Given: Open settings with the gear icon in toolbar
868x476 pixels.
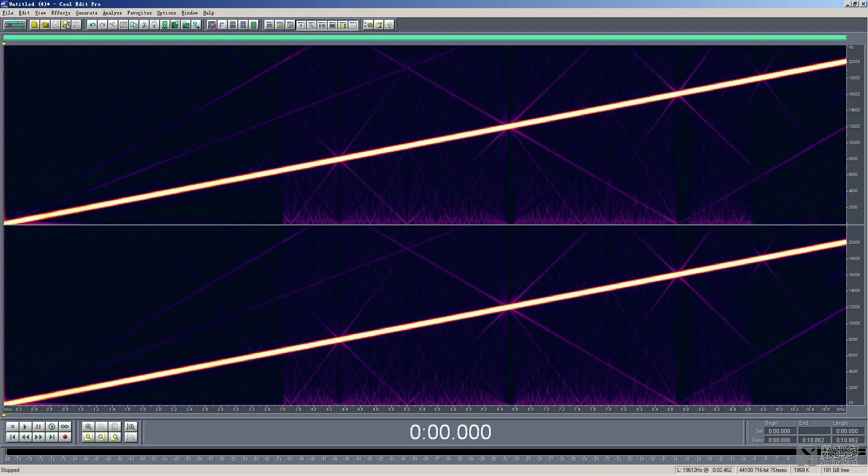Looking at the screenshot, I should pyautogui.click(x=368, y=25).
